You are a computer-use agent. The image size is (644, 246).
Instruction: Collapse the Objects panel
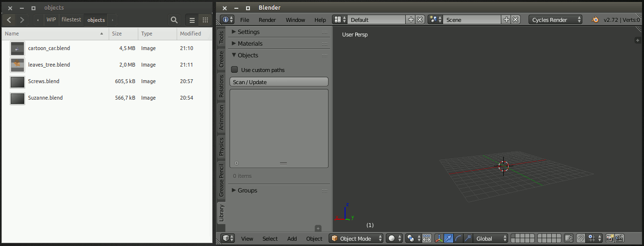[234, 55]
